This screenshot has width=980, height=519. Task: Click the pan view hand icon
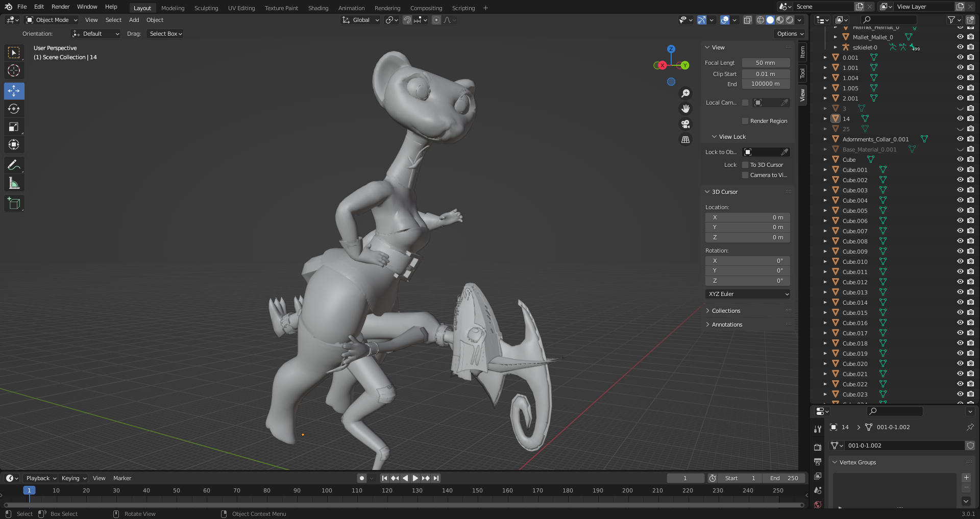(x=685, y=109)
